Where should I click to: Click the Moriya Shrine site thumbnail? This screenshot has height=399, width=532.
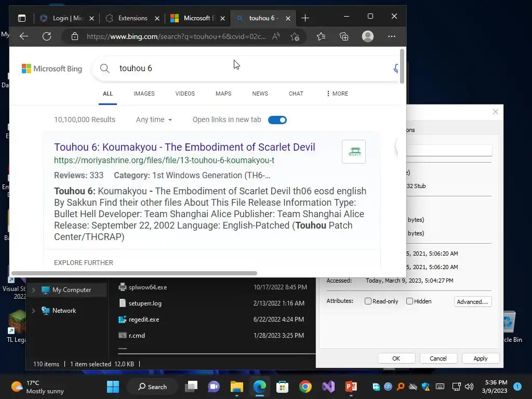click(x=353, y=152)
